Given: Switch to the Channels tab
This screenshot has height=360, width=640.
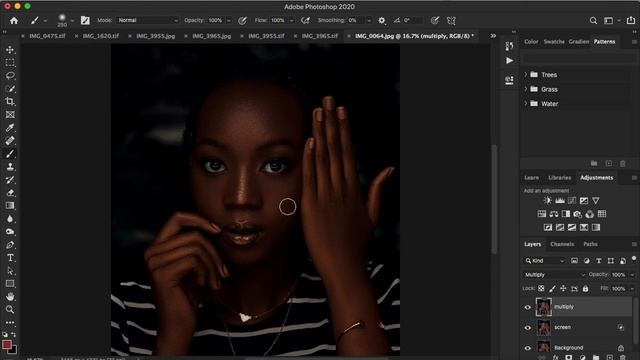Looking at the screenshot, I should 562,244.
